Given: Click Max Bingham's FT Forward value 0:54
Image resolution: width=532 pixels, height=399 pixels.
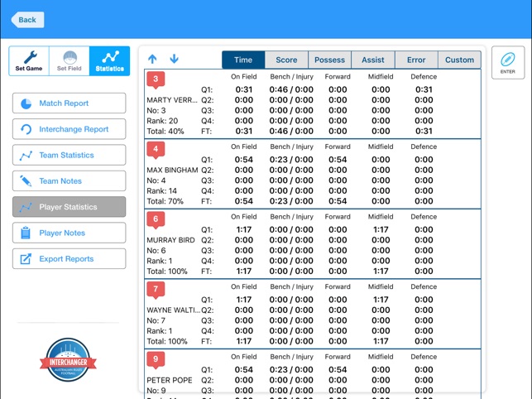Looking at the screenshot, I should [338, 201].
